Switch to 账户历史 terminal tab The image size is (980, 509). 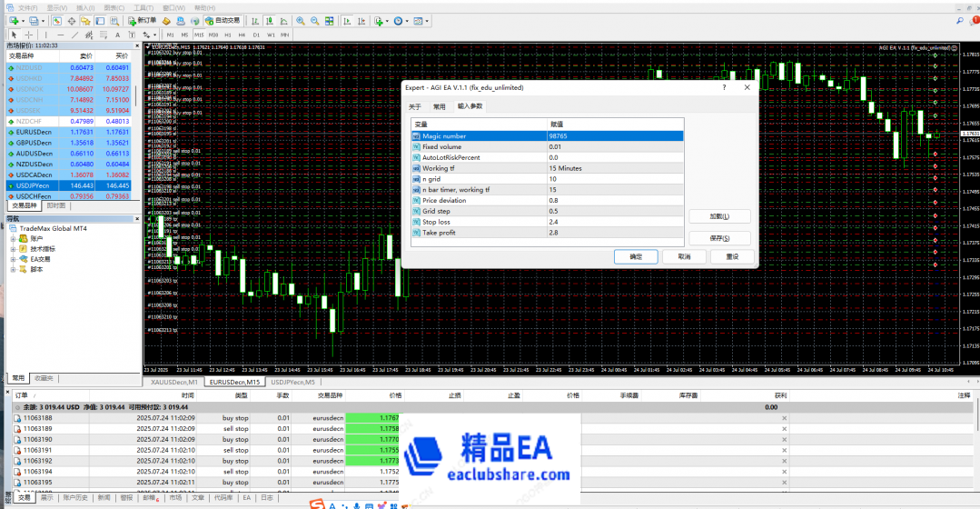coord(75,498)
